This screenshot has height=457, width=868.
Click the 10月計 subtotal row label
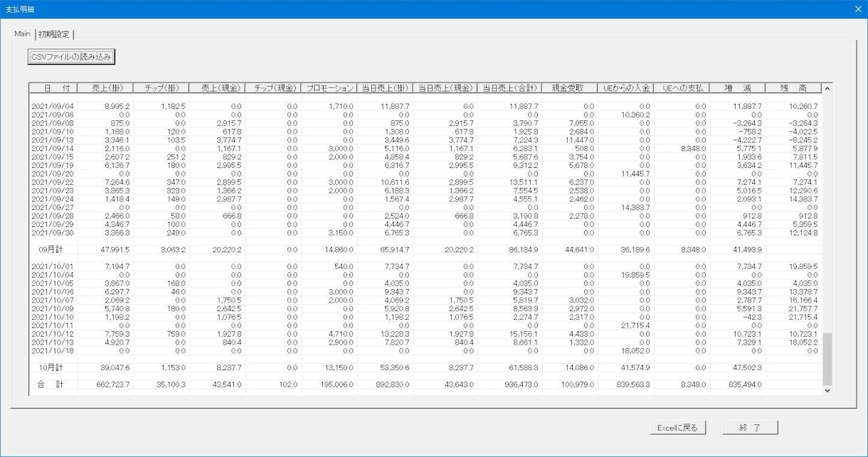point(51,367)
